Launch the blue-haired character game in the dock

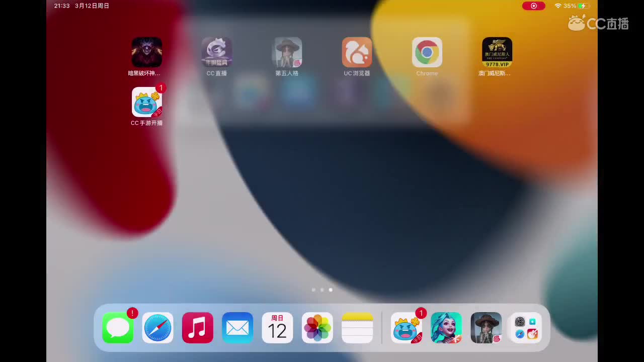[x=446, y=328]
